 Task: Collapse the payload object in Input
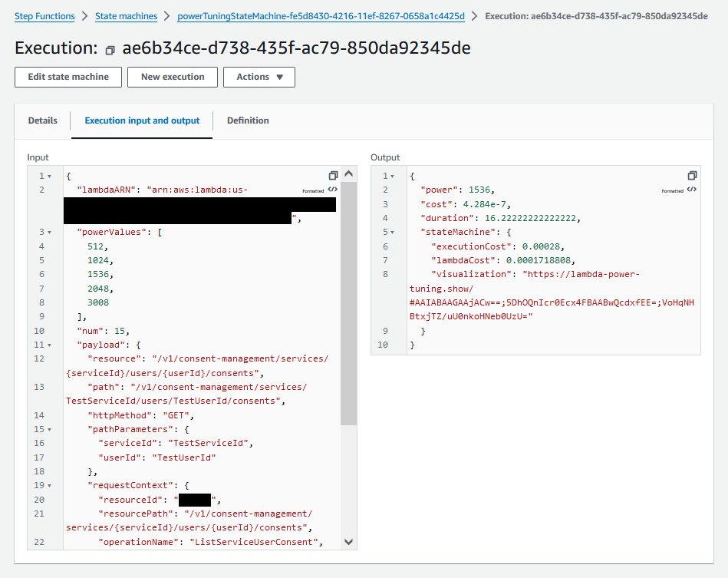click(50, 345)
